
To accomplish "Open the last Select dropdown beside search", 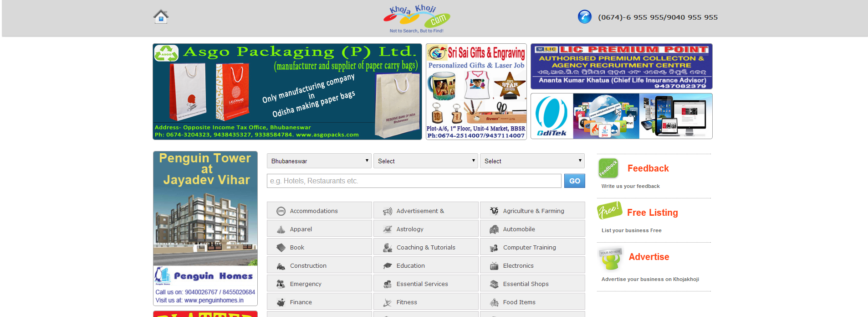I will tap(532, 161).
